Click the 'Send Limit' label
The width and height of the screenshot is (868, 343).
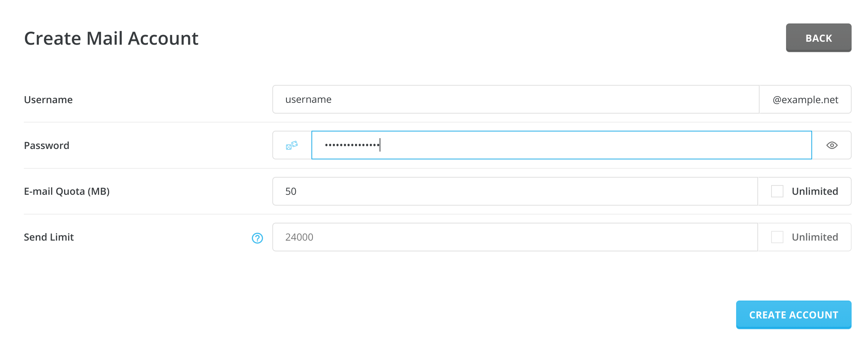[x=49, y=237]
